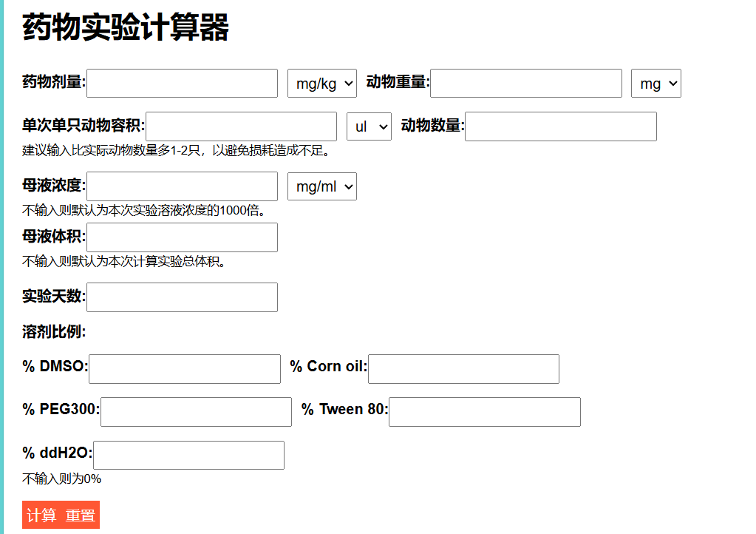This screenshot has width=756, height=534.
Task: Select the % ddH2O input box
Action: pos(188,455)
